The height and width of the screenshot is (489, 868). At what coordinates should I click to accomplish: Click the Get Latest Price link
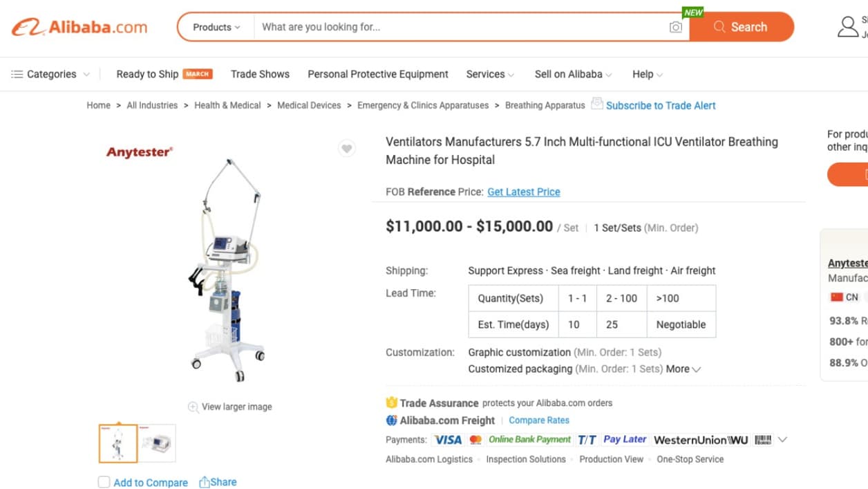[523, 192]
